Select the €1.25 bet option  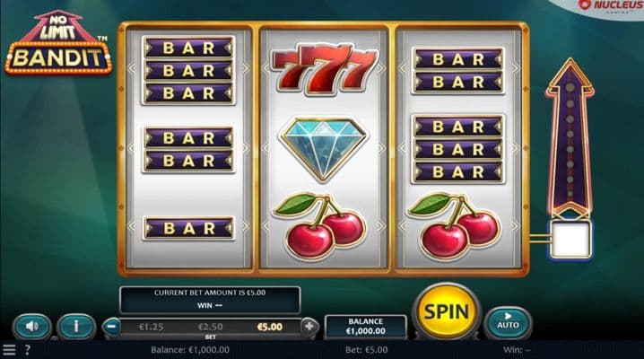152,327
